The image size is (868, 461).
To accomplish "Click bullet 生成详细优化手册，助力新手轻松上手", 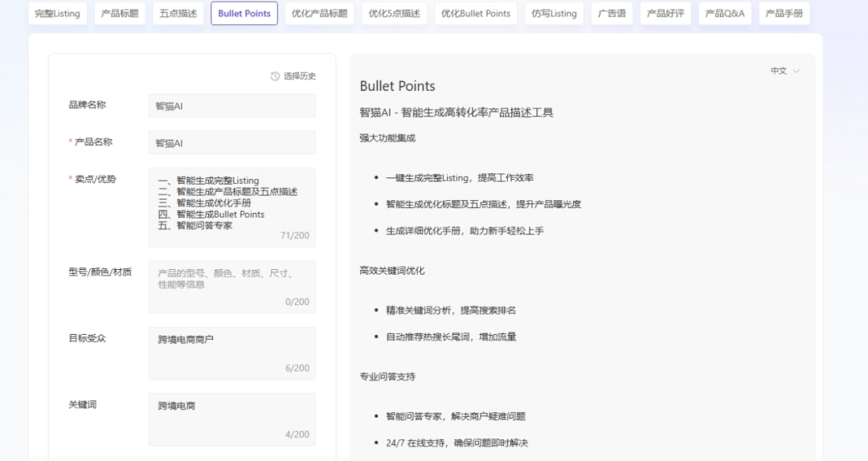I will (x=465, y=230).
